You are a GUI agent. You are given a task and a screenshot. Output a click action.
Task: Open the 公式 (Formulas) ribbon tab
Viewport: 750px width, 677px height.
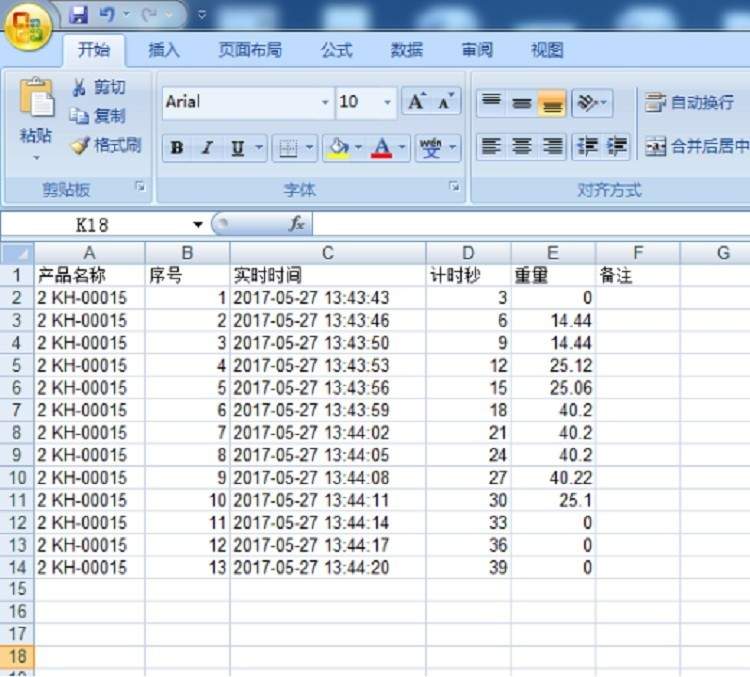click(x=336, y=50)
